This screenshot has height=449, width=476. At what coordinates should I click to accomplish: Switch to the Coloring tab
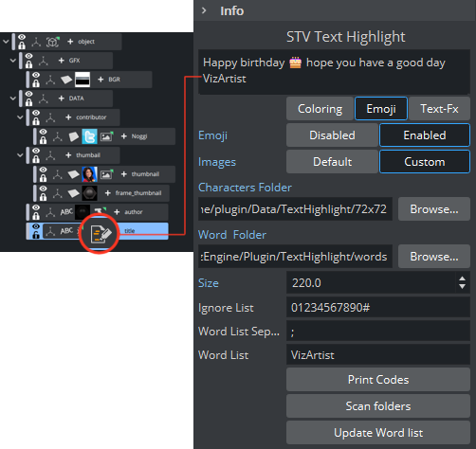(320, 109)
